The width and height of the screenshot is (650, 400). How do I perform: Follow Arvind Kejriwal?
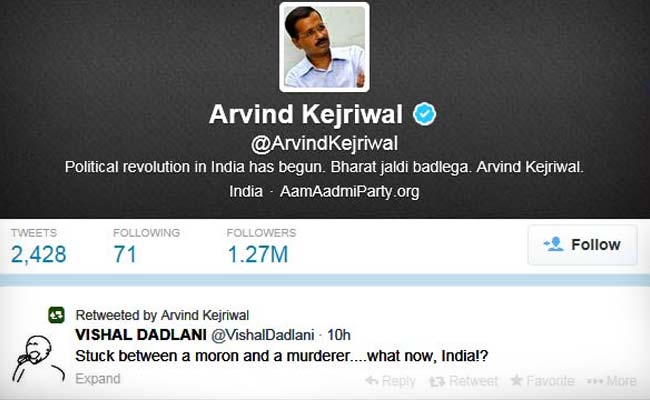[582, 245]
